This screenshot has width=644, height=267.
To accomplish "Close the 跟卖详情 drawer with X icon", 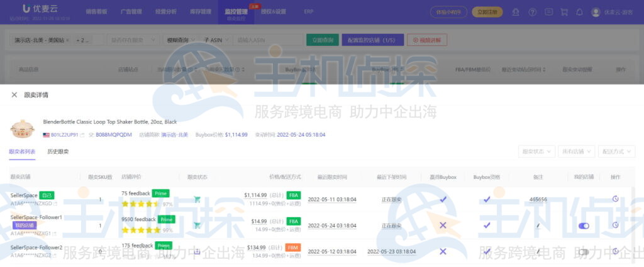I will click(x=14, y=95).
